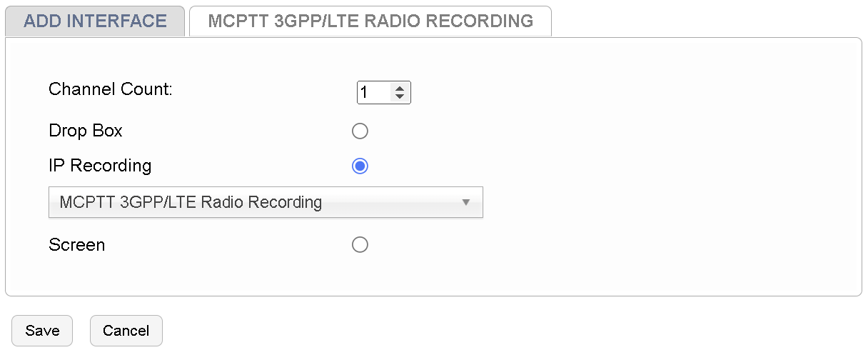Click the Cancel button
Viewport: 868px width, 360px height.
[x=126, y=331]
